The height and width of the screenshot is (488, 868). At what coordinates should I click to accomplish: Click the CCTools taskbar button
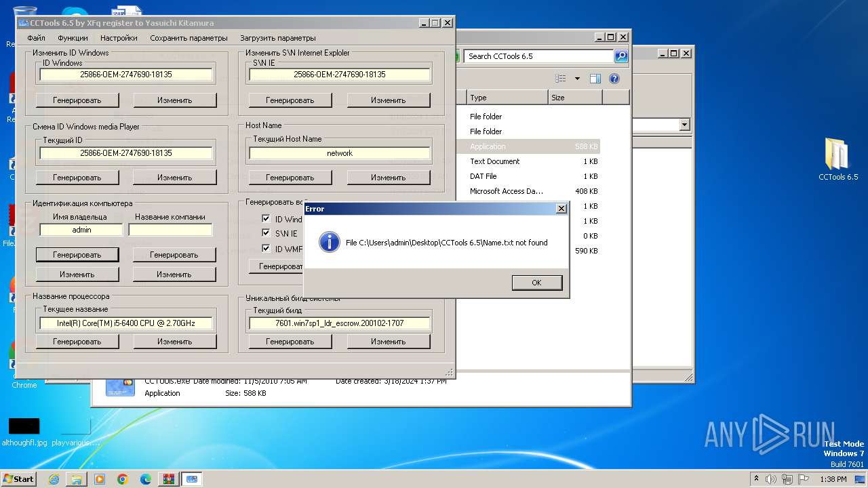click(x=192, y=479)
